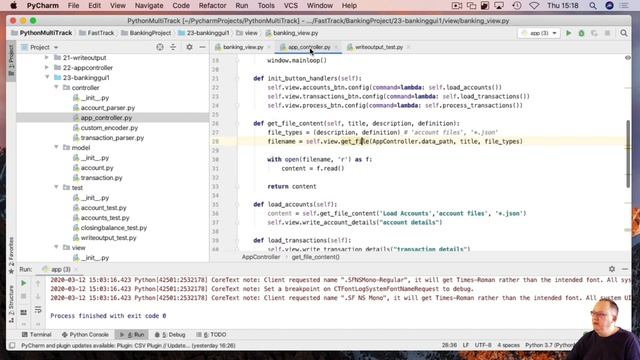Close the banking_view.py editor tab
Screen dimensions: 640x360
point(269,47)
